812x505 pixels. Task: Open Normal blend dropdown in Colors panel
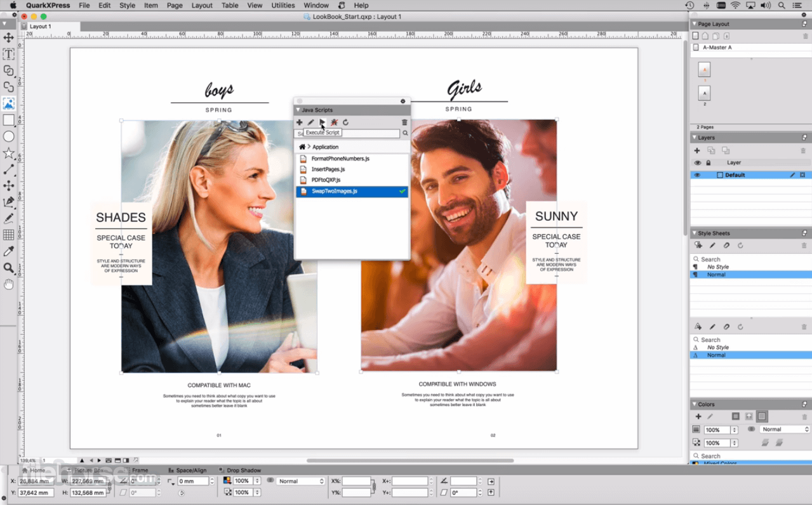(x=785, y=430)
